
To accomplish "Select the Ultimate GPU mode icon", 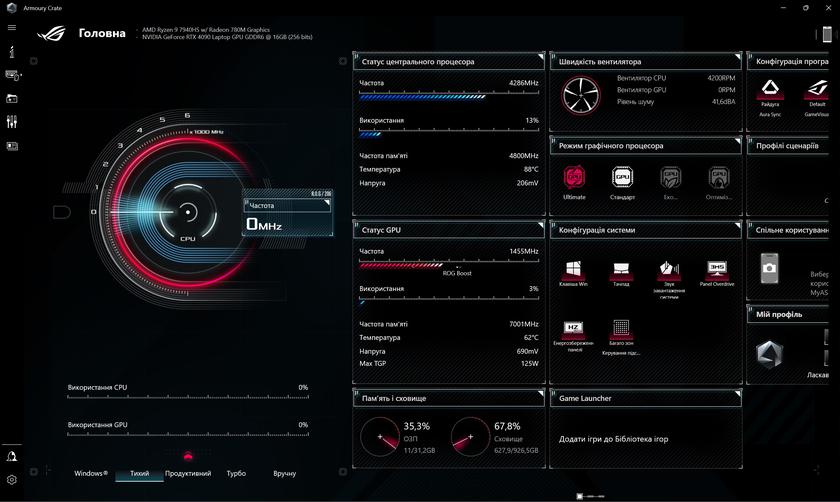I will coord(574,178).
